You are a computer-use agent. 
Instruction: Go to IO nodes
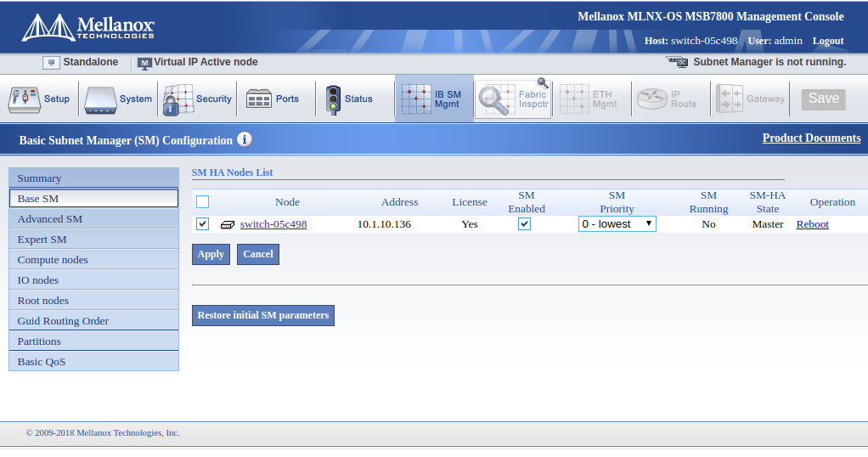click(94, 280)
